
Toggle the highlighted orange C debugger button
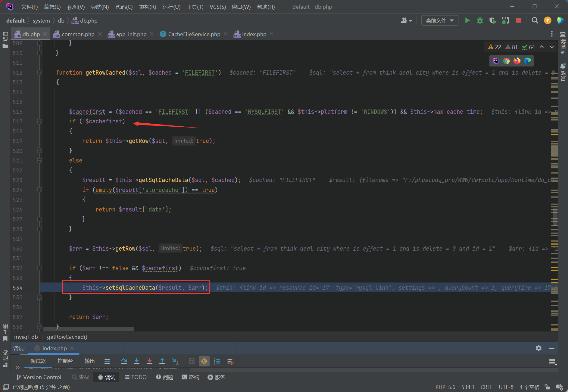tap(204, 361)
